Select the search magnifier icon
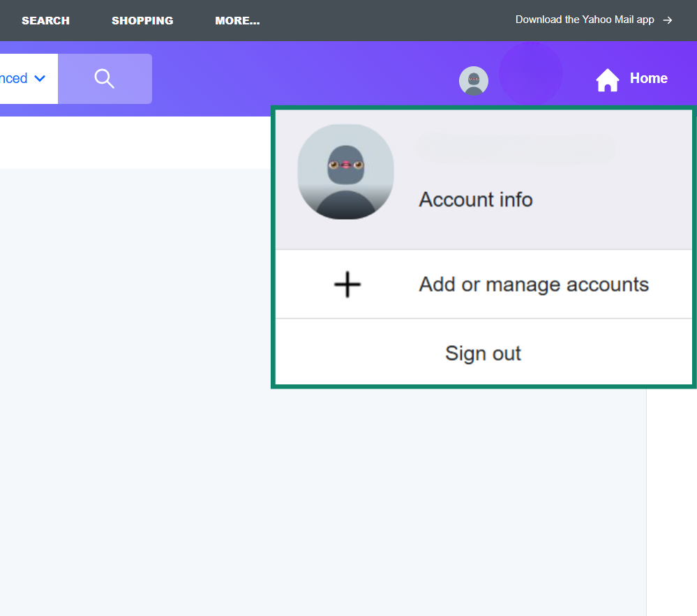This screenshot has width=697, height=616. point(105,78)
